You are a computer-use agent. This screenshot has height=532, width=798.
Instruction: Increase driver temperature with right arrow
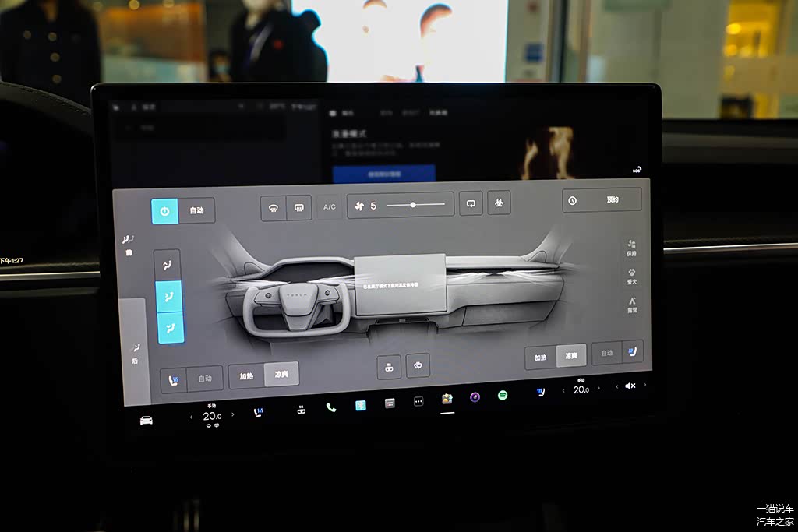(232, 414)
